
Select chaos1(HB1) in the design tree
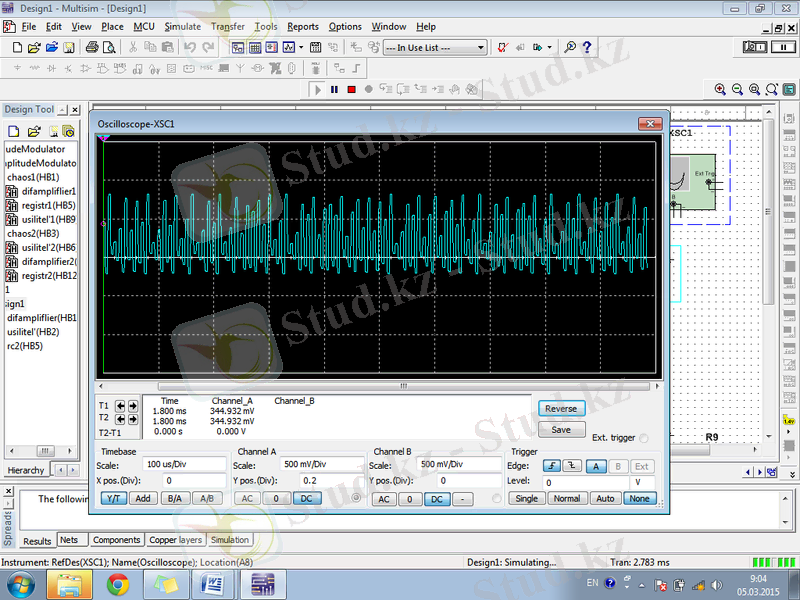(x=32, y=177)
